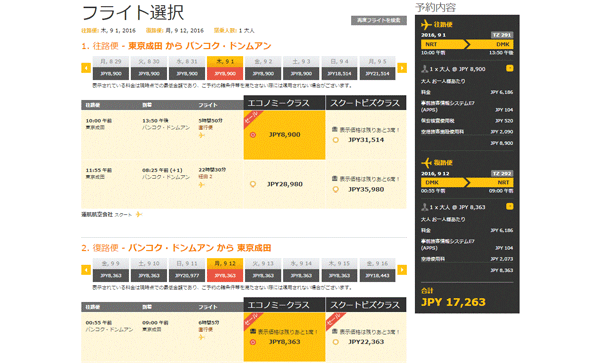Click next-dates arrow for outbound flight dates

[402, 68]
